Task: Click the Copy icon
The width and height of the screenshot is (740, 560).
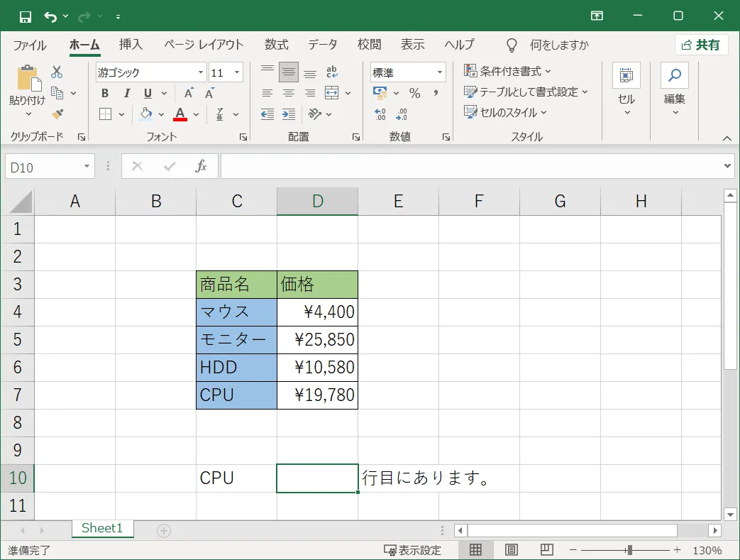Action: [57, 93]
